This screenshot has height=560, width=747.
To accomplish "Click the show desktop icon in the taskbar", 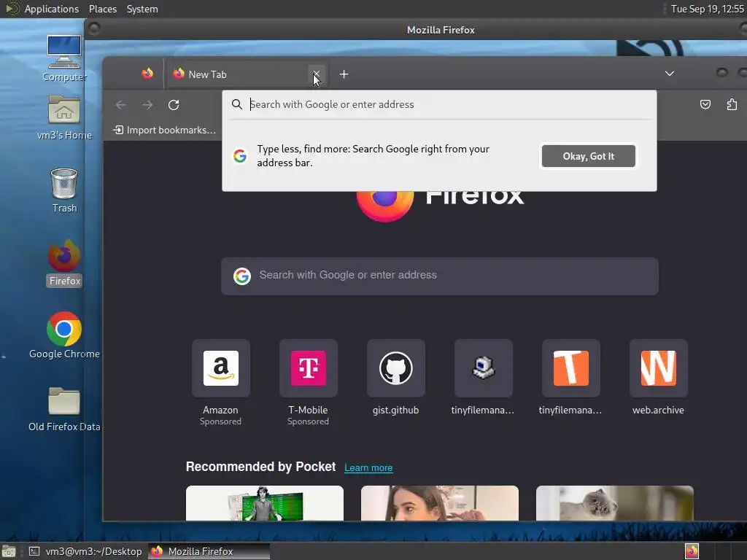I will pos(9,551).
